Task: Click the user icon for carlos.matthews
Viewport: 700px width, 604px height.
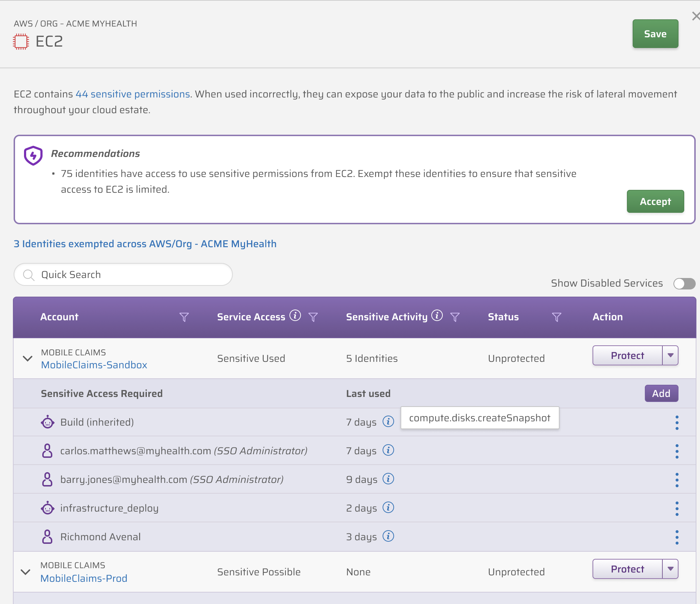Action: (x=47, y=451)
